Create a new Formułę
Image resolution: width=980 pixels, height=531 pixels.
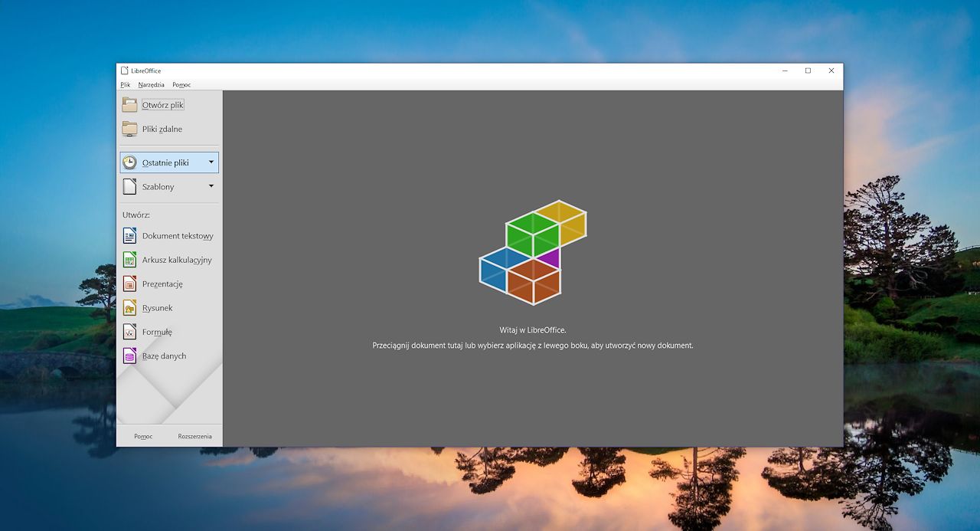157,333
